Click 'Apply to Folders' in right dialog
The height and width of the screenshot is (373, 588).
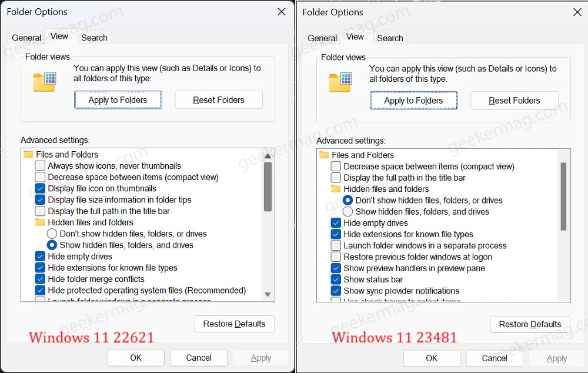pos(413,101)
